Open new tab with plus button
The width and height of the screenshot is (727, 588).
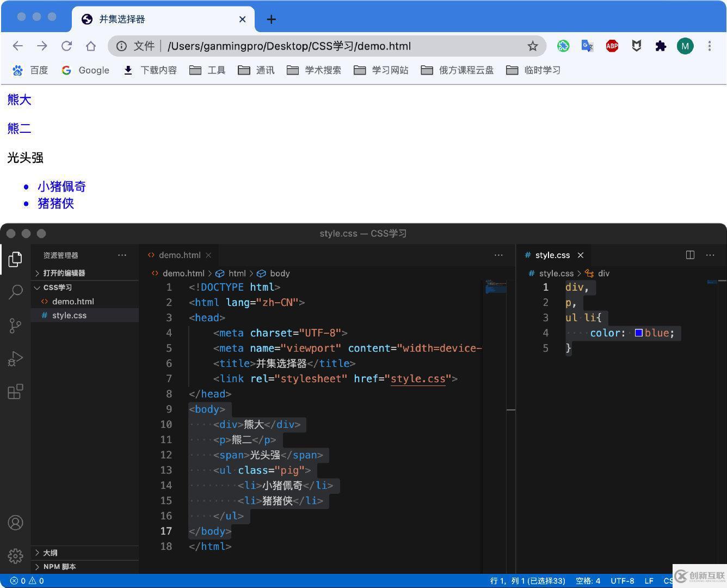(x=271, y=20)
